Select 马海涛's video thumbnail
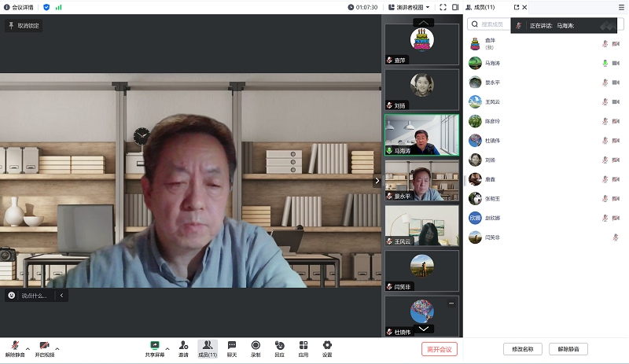The image size is (629, 364). point(421,135)
